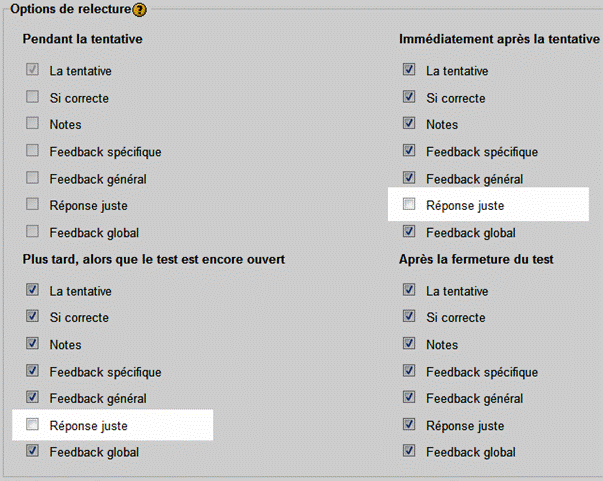
Task: Check Feedback général under Pendant la tentative
Action: pos(32,179)
